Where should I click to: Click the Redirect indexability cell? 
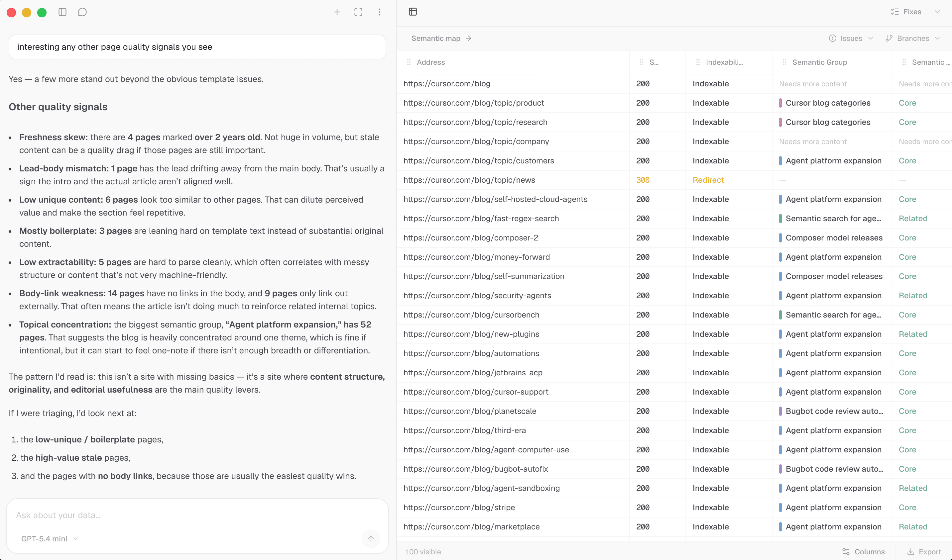click(x=708, y=180)
